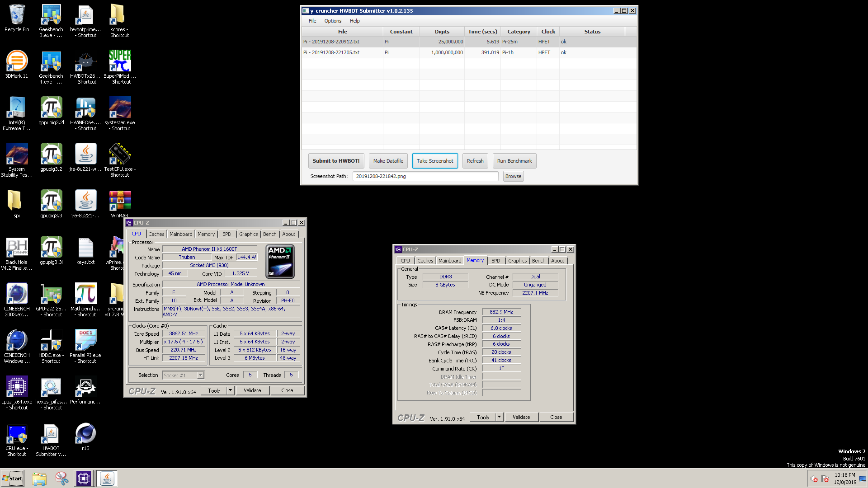Launch systester.exe shortcut icon
Viewport: 868px width, 488px height.
tap(120, 114)
